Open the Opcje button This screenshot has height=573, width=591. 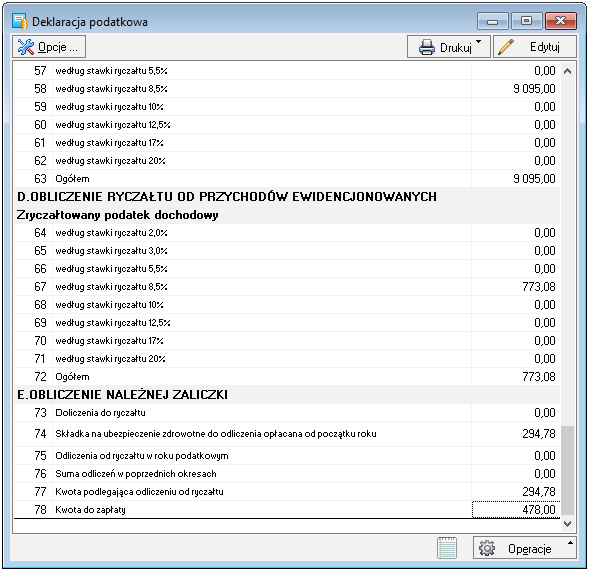49,47
